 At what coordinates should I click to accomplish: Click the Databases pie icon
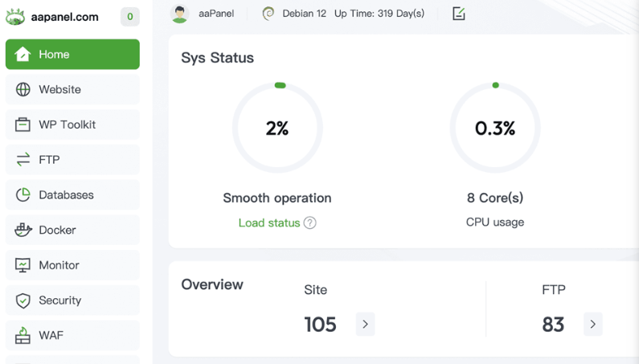tap(23, 194)
